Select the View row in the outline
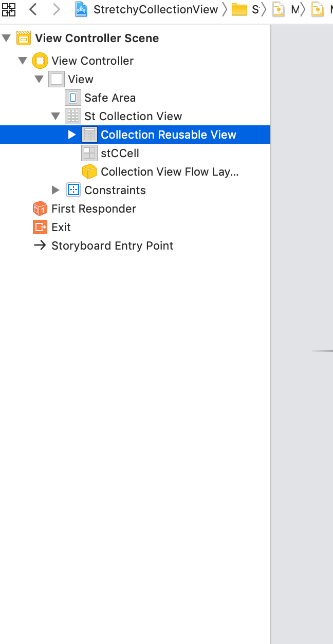Viewport: 333px width, 644px height. [80, 79]
